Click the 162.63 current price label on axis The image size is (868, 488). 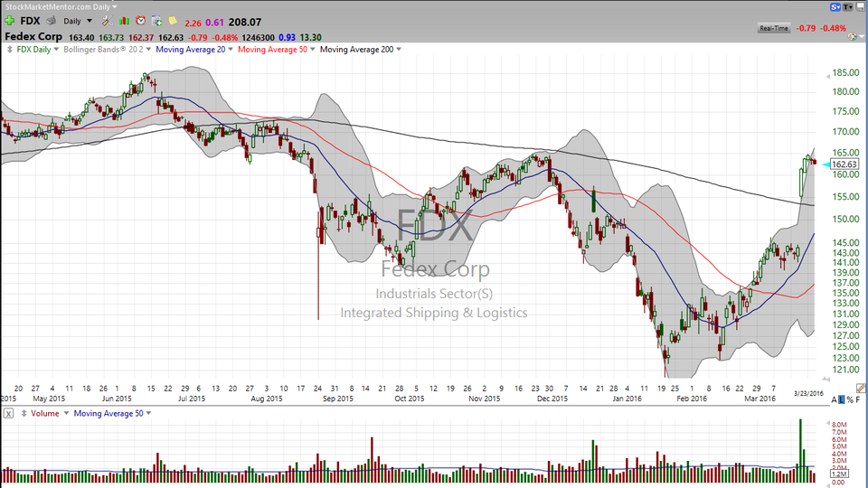[844, 164]
